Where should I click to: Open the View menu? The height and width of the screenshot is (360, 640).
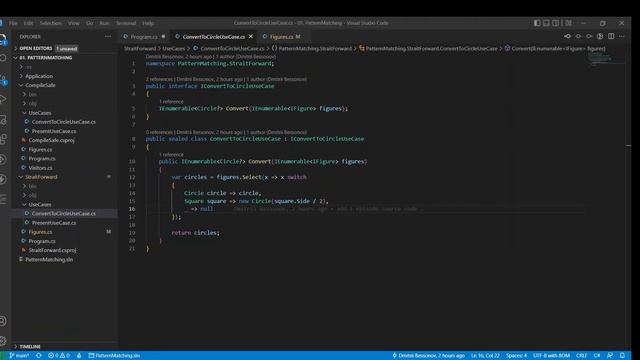pos(74,23)
